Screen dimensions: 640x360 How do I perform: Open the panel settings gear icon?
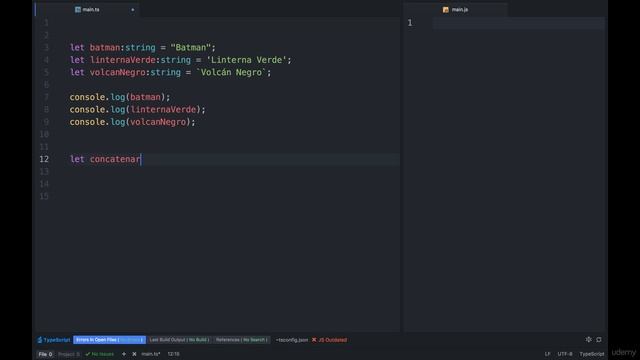tap(588, 339)
